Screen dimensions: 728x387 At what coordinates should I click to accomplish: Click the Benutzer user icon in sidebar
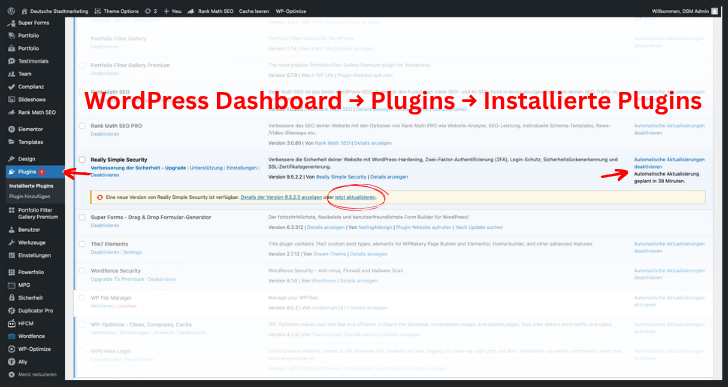coord(11,230)
